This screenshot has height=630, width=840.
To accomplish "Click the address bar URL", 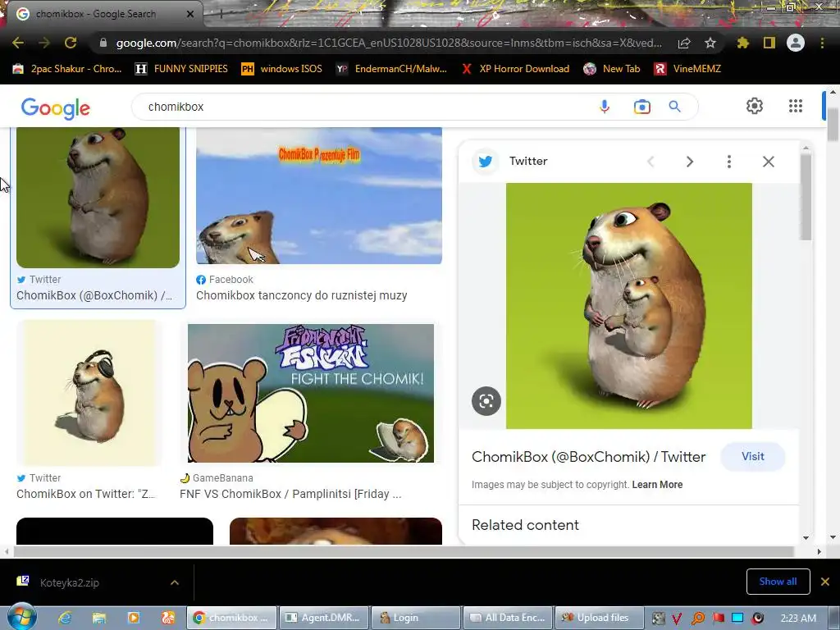I will (x=388, y=43).
